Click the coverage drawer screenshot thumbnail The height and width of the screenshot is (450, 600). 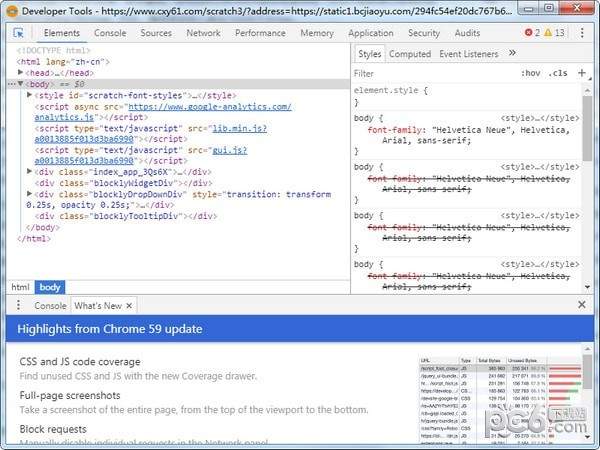pyautogui.click(x=498, y=400)
